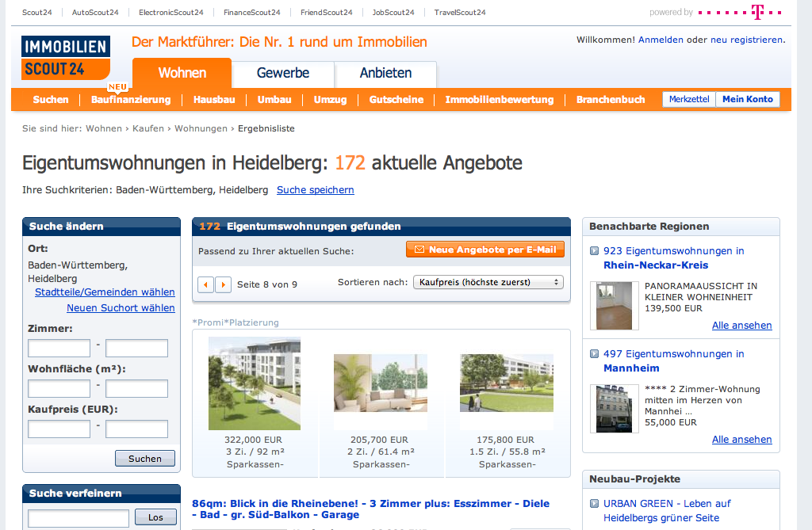812x530 pixels.
Task: Open the Kaufpreis sort order dropdown
Action: click(488, 282)
